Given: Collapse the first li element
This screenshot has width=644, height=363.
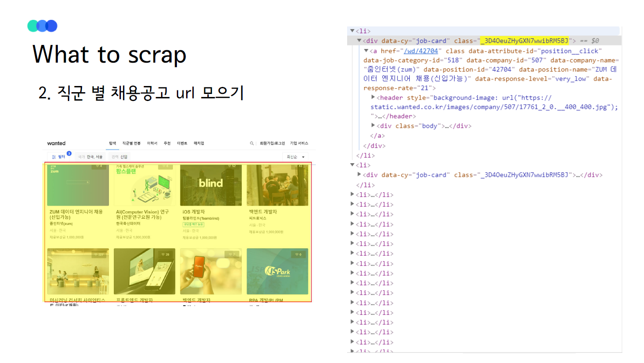Looking at the screenshot, I should coord(352,31).
